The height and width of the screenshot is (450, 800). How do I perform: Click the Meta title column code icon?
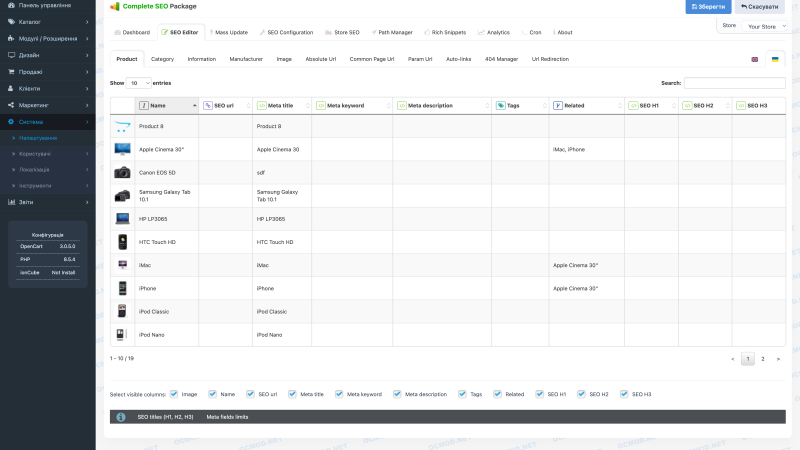point(262,106)
